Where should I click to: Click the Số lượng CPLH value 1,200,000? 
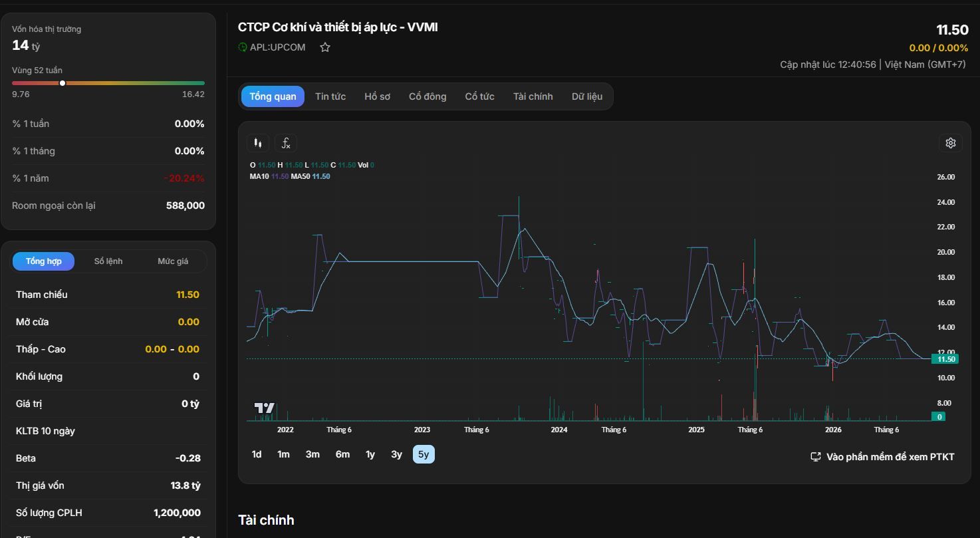[177, 513]
